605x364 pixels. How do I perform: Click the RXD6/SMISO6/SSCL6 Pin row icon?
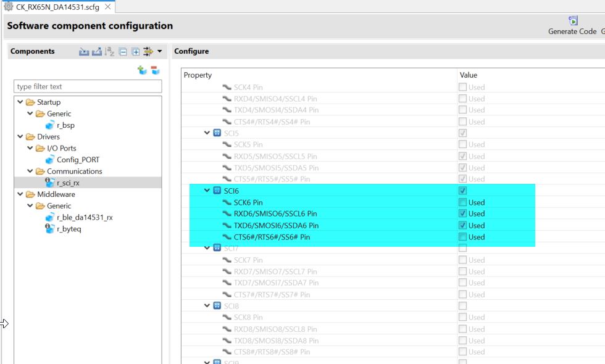(x=227, y=213)
